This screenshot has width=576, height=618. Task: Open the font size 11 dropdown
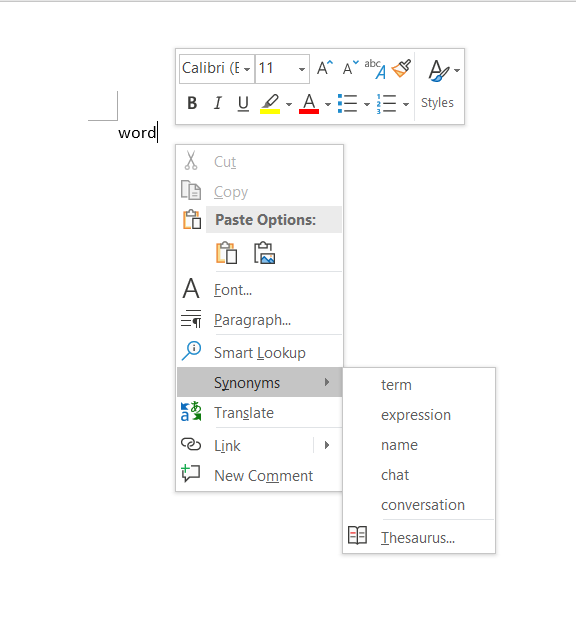[282, 69]
